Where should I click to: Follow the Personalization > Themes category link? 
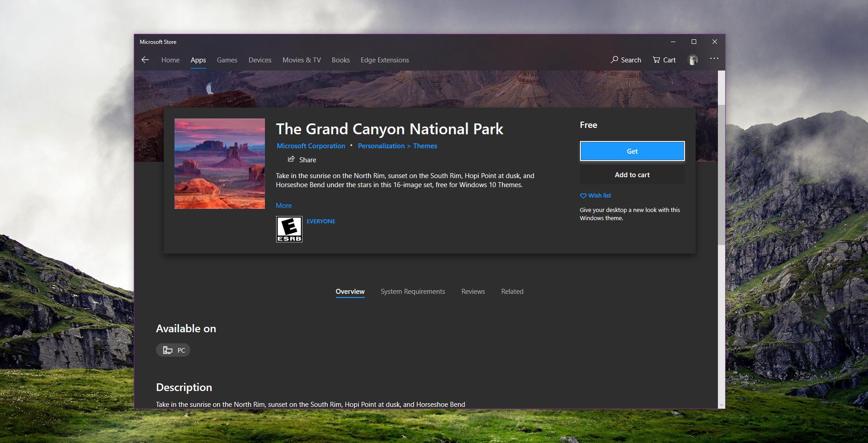(x=397, y=146)
